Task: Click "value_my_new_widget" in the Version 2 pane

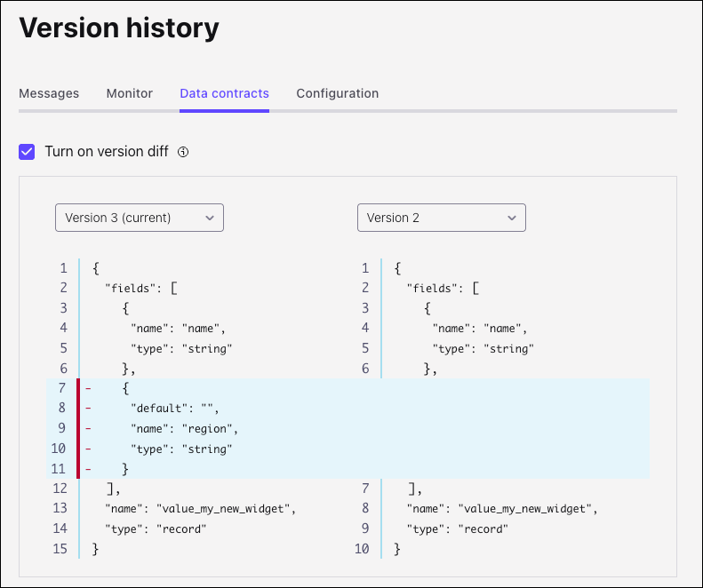Action: pos(526,509)
